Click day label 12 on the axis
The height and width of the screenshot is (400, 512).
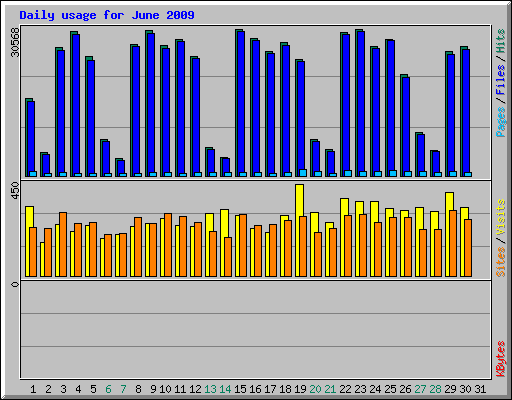tap(195, 389)
